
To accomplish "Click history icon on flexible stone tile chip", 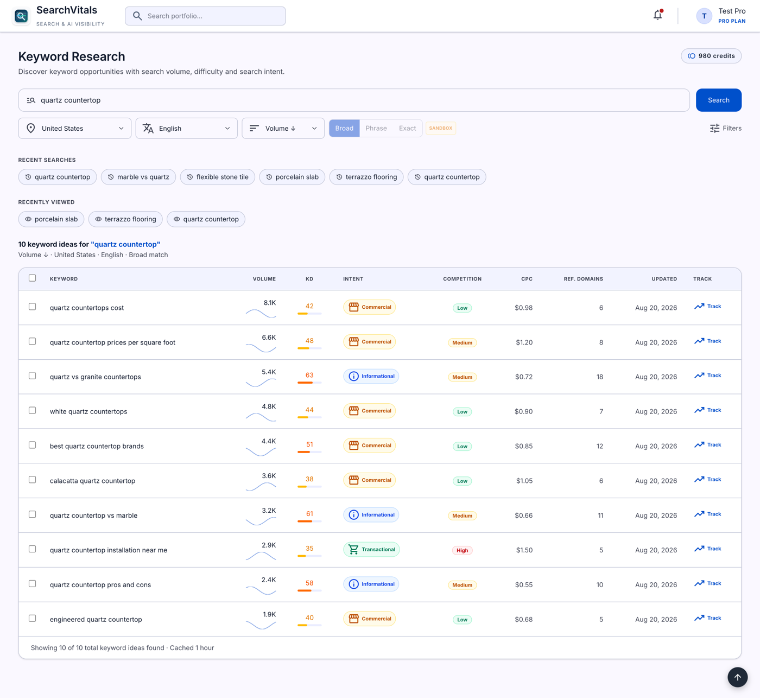I will pos(190,177).
